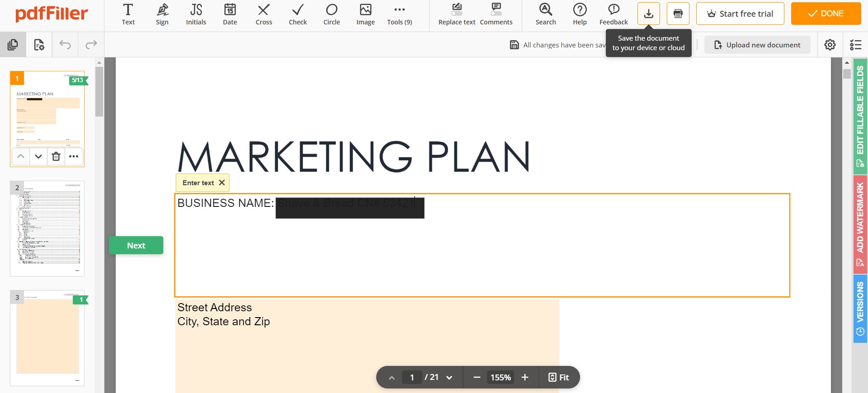Click the save document download icon
Screen dimensions: 868x393
pos(648,14)
